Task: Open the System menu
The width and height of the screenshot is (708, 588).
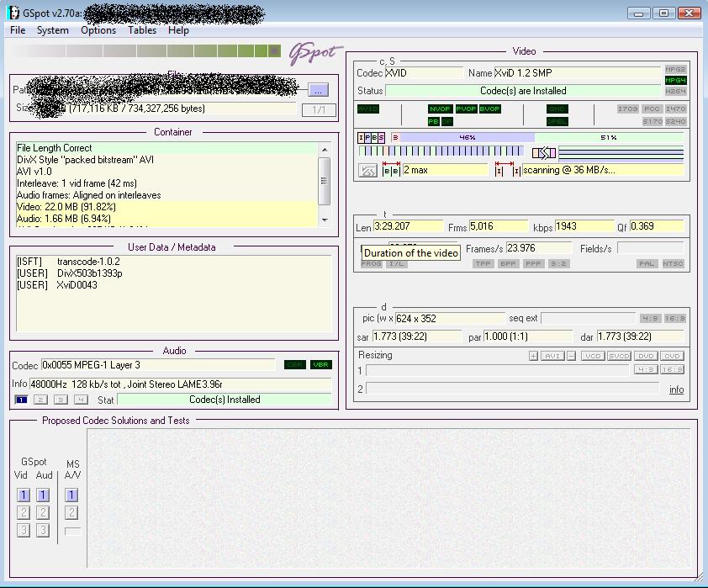Action: tap(52, 30)
